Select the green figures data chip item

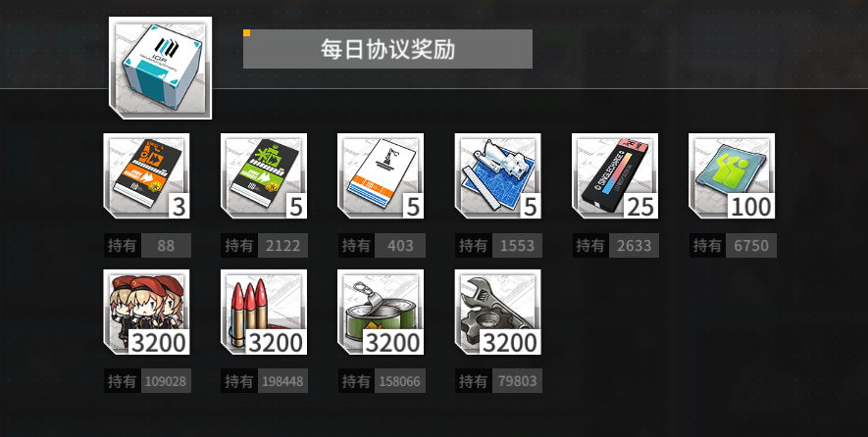point(732,176)
